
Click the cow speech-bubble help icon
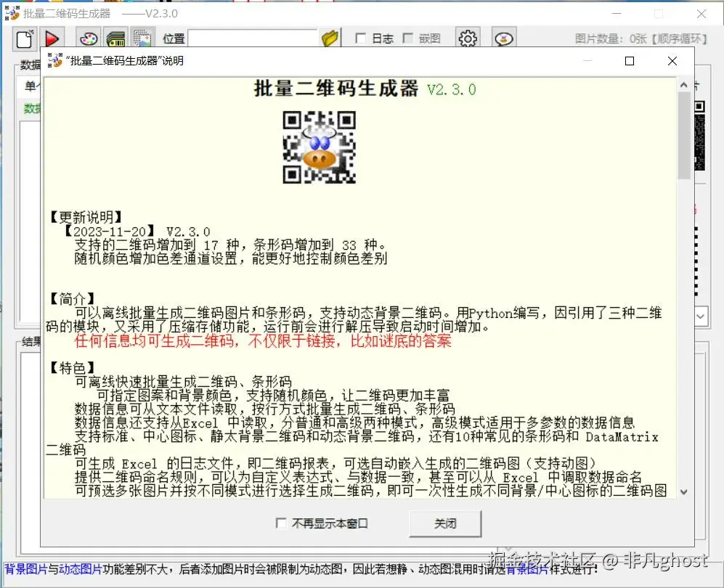click(504, 38)
